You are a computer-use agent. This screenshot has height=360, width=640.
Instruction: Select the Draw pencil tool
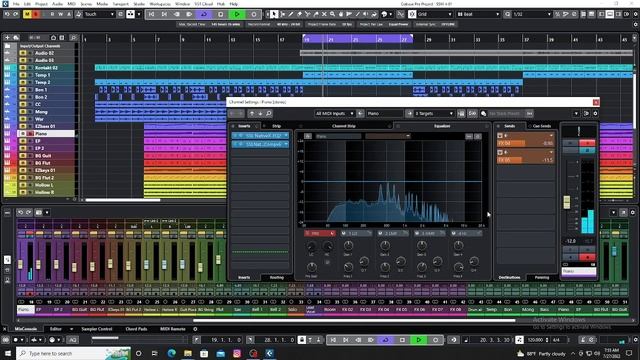(291, 14)
